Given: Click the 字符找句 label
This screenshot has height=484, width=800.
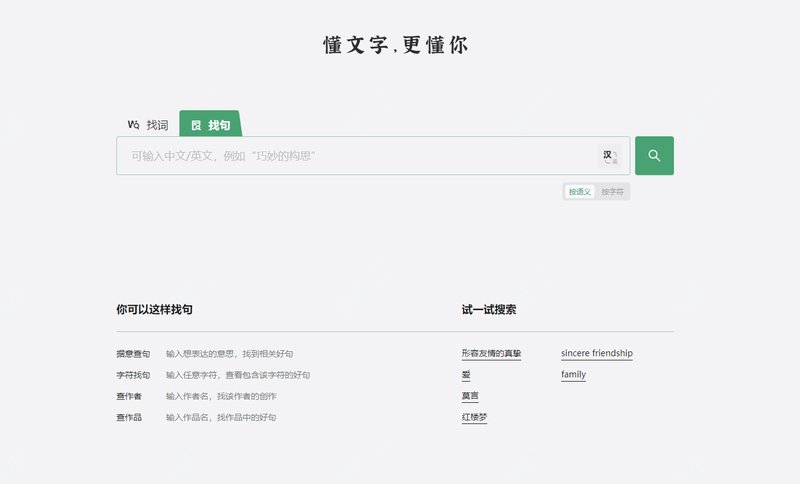Looking at the screenshot, I should (x=133, y=375).
